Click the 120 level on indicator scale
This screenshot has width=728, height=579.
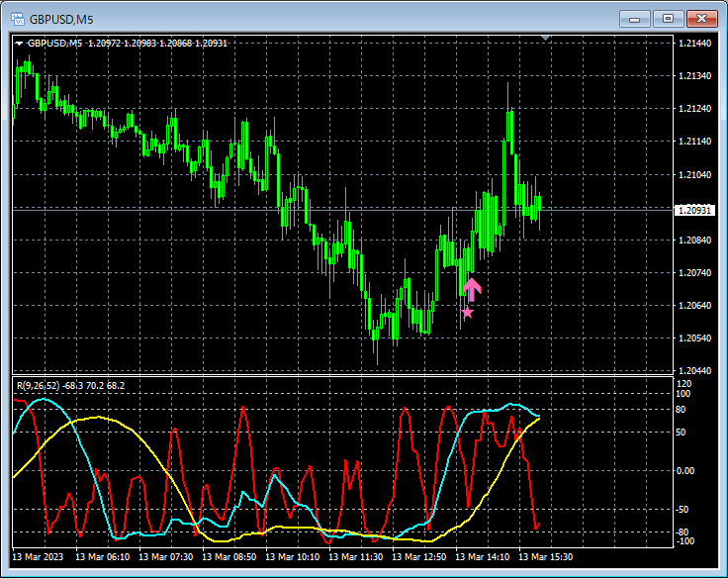[x=684, y=384]
